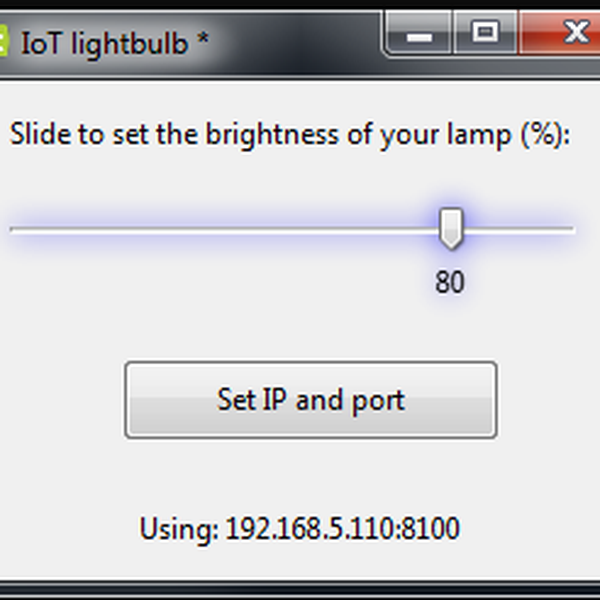Set brightness to maximum at slider's right end

[x=572, y=230]
